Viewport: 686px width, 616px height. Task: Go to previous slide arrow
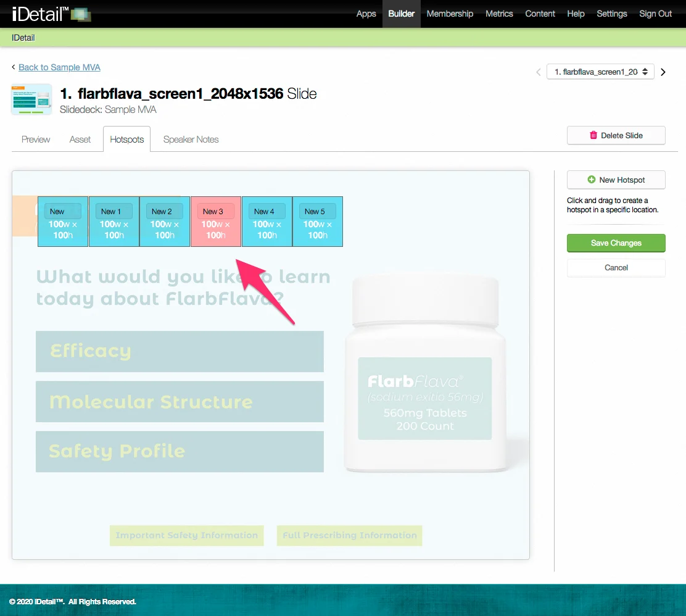(538, 72)
